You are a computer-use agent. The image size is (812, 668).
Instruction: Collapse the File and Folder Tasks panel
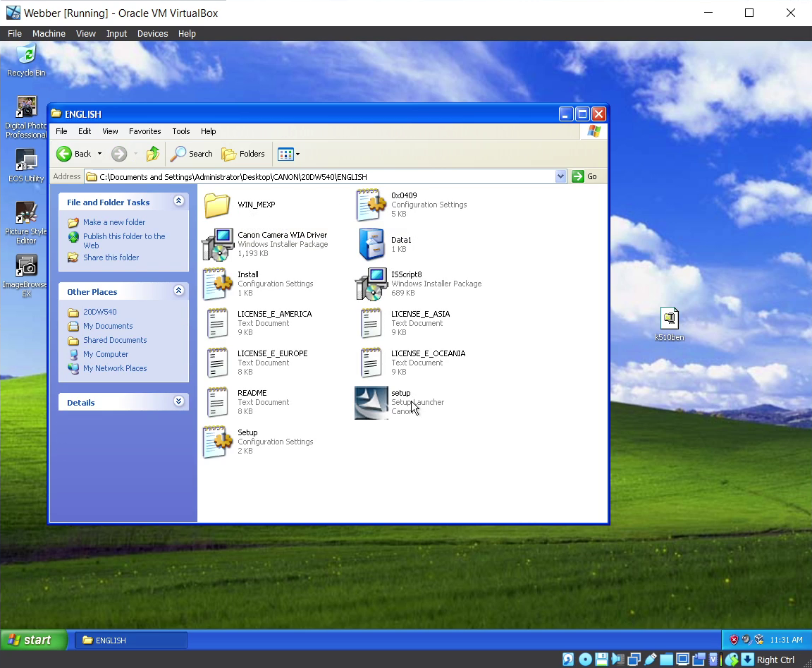178,202
